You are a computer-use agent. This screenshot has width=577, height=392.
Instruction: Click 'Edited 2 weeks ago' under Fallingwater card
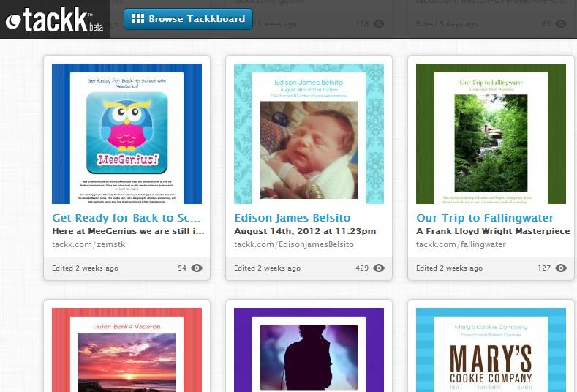click(449, 268)
